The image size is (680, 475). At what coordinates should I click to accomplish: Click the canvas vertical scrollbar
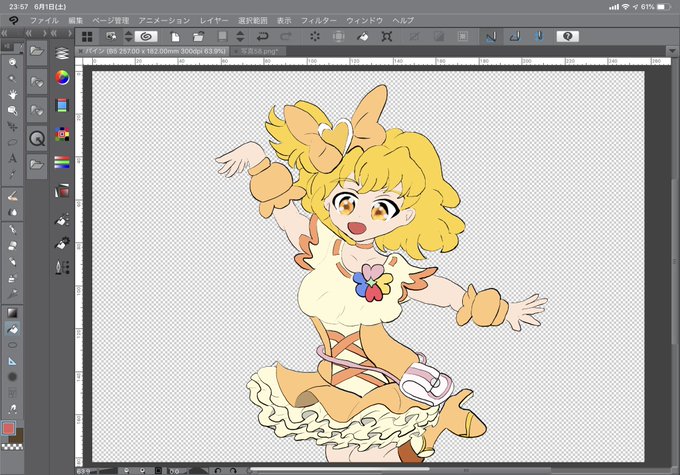tap(674, 260)
